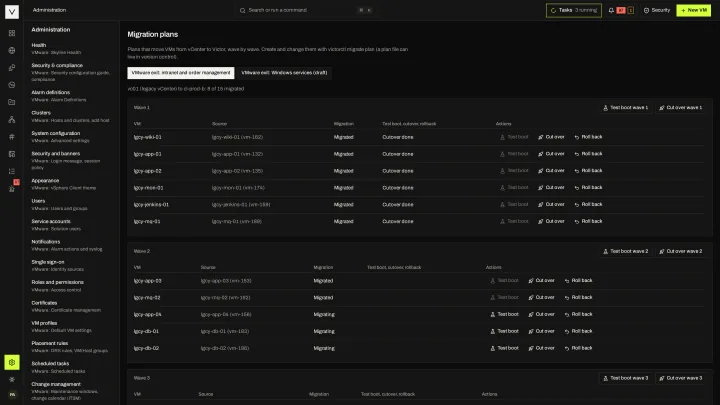Click the Security button in the top bar
The image size is (720, 405).
[x=657, y=10]
